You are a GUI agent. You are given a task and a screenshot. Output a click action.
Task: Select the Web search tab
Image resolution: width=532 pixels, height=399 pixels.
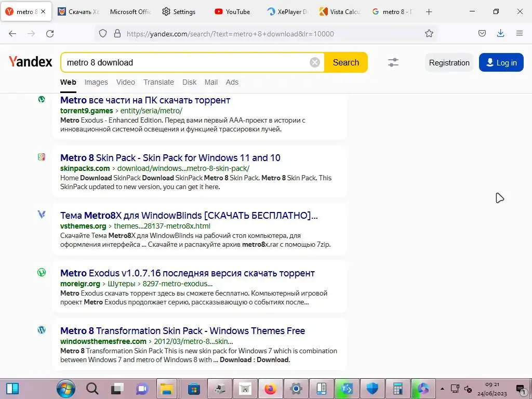pos(68,82)
